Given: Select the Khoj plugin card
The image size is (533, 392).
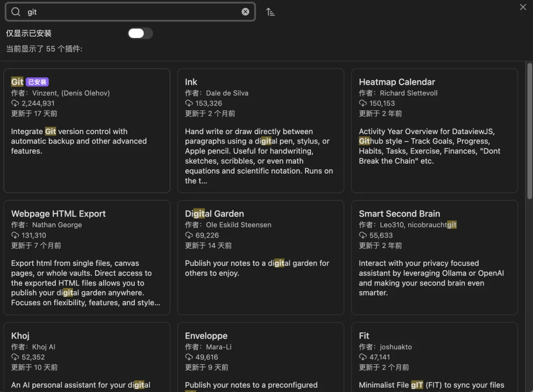Looking at the screenshot, I should 87,357.
